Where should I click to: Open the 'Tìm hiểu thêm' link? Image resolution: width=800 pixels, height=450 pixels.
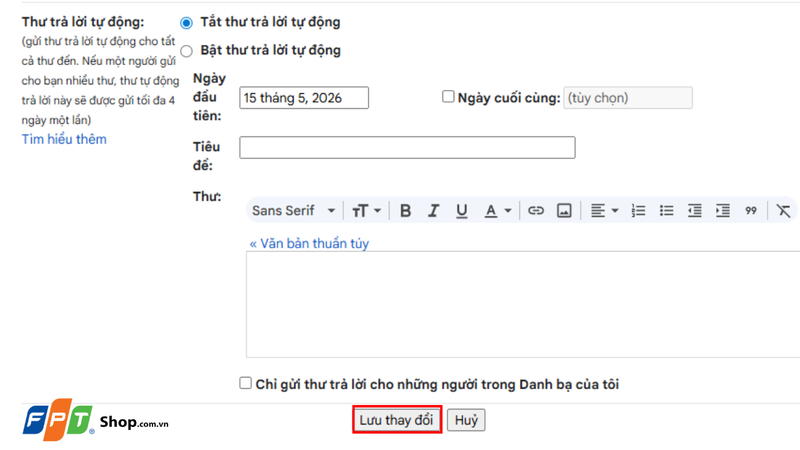(x=64, y=139)
